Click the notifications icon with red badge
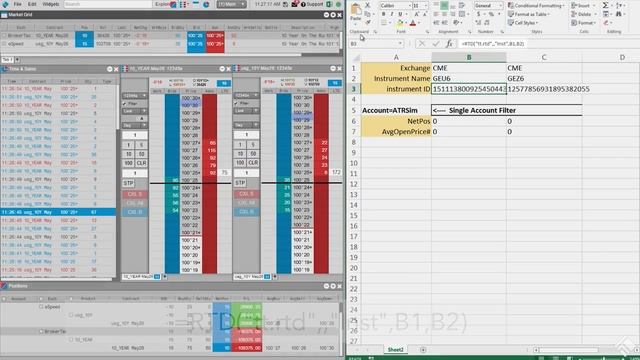 tap(294, 4)
